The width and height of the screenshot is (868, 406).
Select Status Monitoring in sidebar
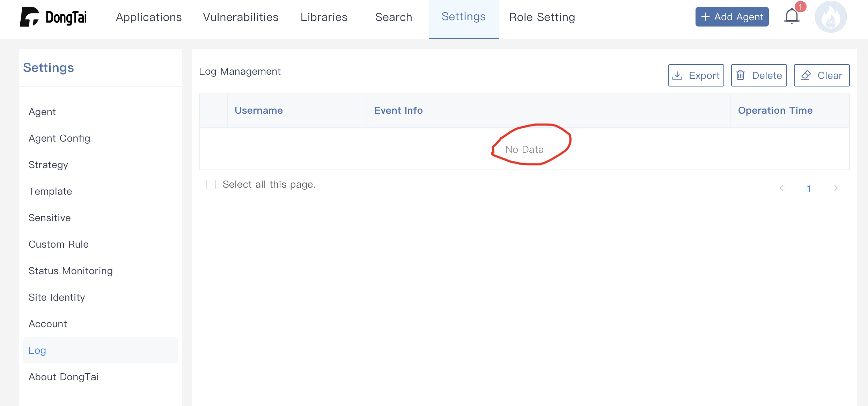point(71,271)
